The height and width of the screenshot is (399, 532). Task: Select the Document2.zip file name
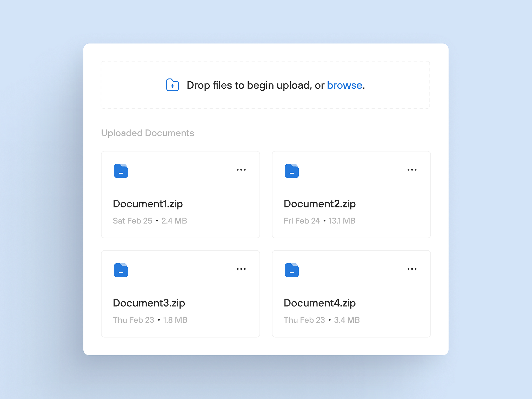[320, 204]
